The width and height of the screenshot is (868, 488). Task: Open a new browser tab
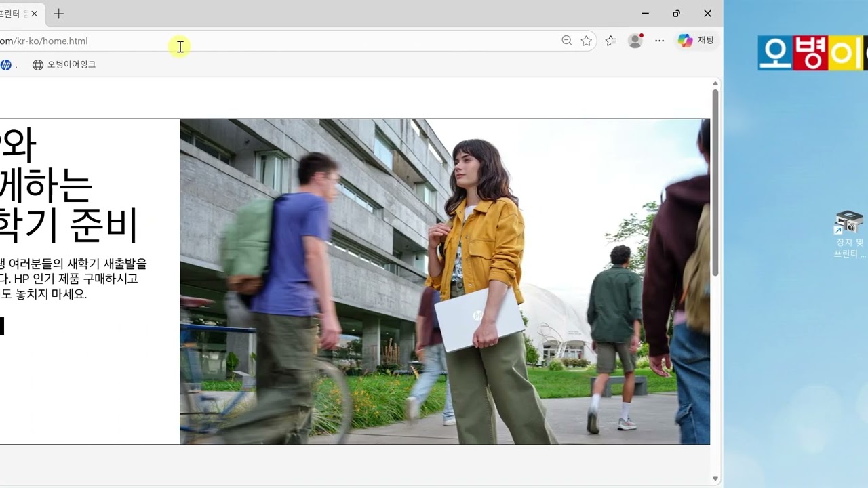pyautogui.click(x=59, y=14)
